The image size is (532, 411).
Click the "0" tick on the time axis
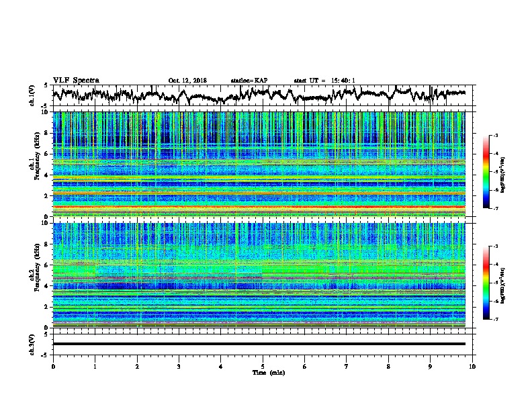point(53,367)
